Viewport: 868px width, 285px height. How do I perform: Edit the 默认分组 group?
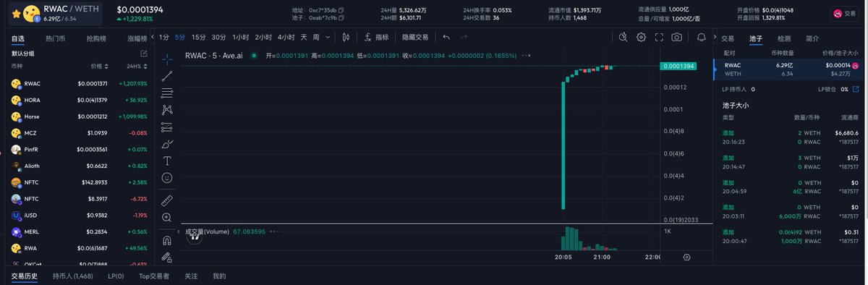pos(144,54)
